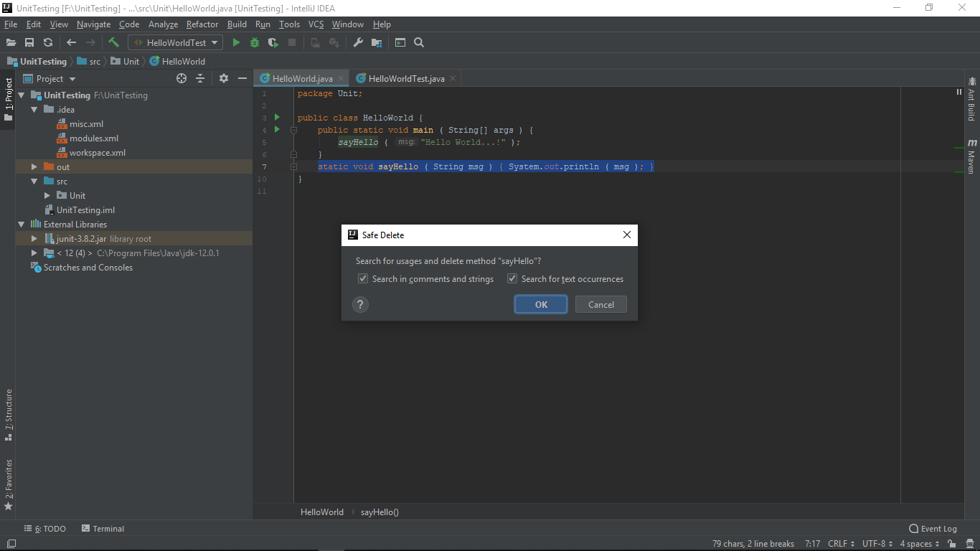Click the Synchronize refresh icon
Screen dimensions: 980x551
(48, 43)
